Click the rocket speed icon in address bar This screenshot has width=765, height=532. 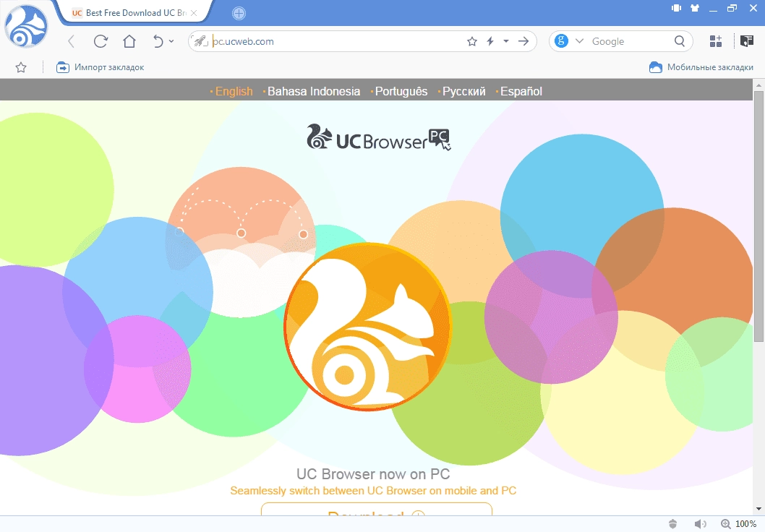pyautogui.click(x=200, y=41)
